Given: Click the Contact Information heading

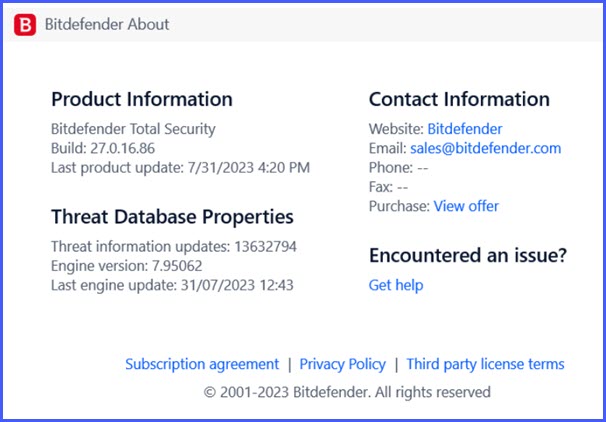Looking at the screenshot, I should (459, 99).
